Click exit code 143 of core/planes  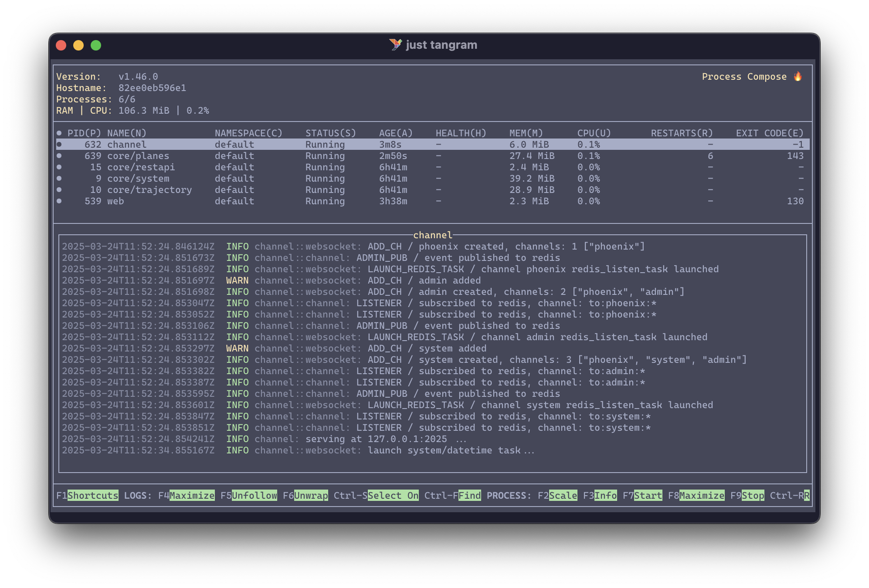pyautogui.click(x=795, y=155)
